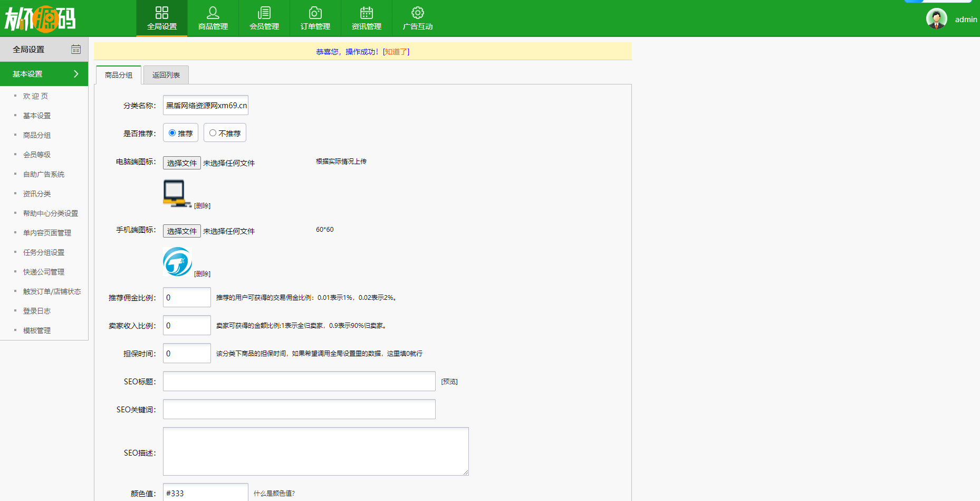This screenshot has width=980, height=501.
Task: Open 广告互动 gear icon in top navigation
Action: click(417, 13)
